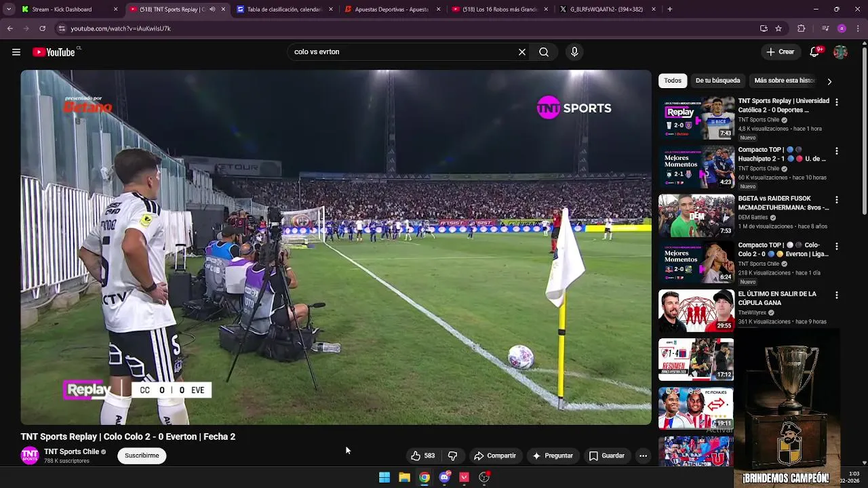Viewport: 868px width, 488px height.
Task: Switch to the Apuestas Deportivas tab
Action: [x=391, y=9]
